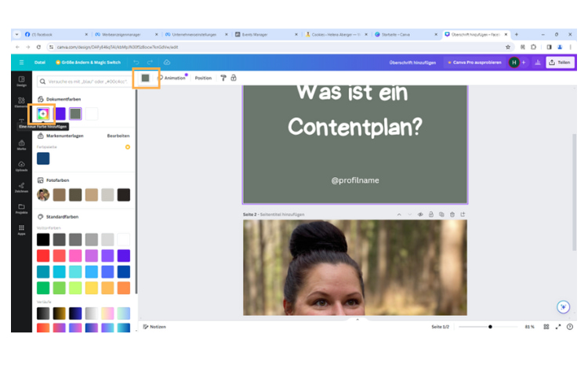The width and height of the screenshot is (588, 392).
Task: Open the Marke sidebar panel
Action: coord(21,145)
